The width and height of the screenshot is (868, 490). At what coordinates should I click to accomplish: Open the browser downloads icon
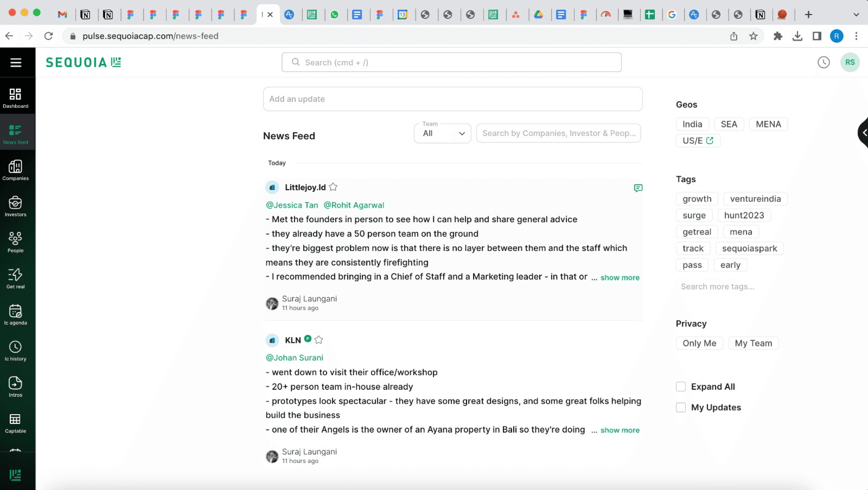click(x=797, y=36)
